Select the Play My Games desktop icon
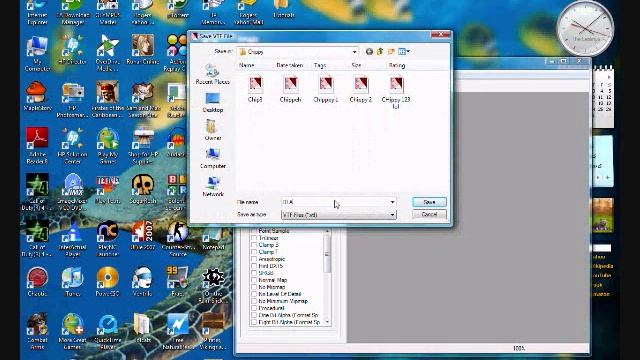Screen dimensions: 640x360 click(107, 146)
